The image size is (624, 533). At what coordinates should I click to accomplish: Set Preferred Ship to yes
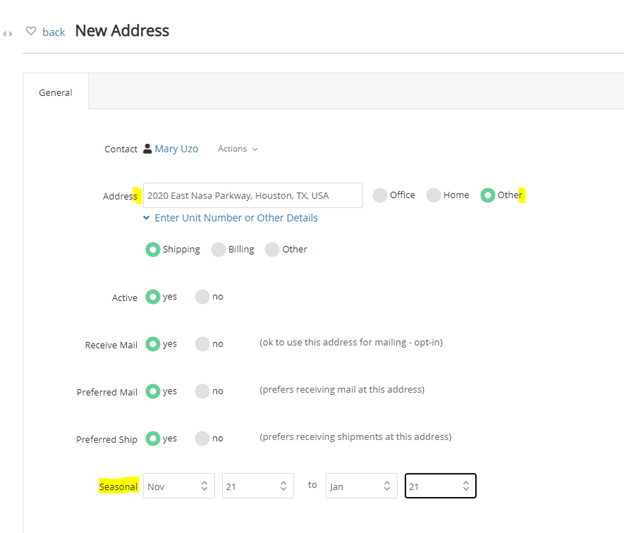tap(153, 438)
